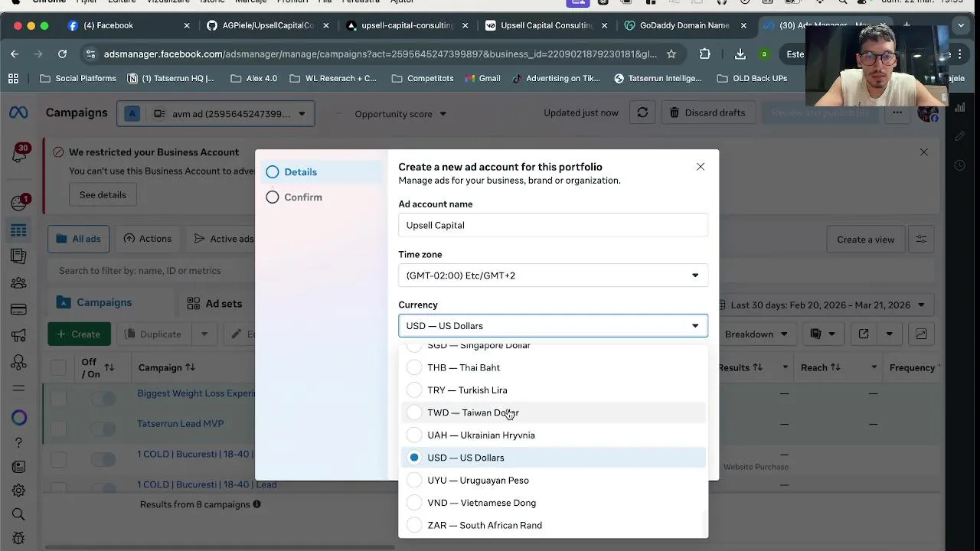Toggle Biggest Weight Loss campaign on/off switch

[103, 398]
